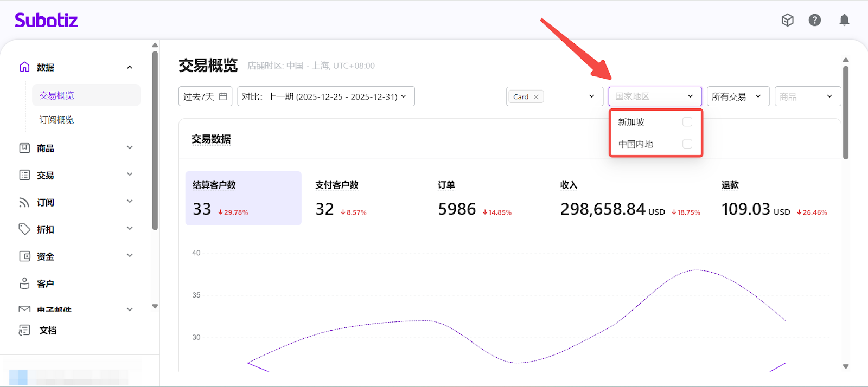This screenshot has width=868, height=387.
Task: Open the 对比 comparison period dropdown
Action: pyautogui.click(x=325, y=96)
